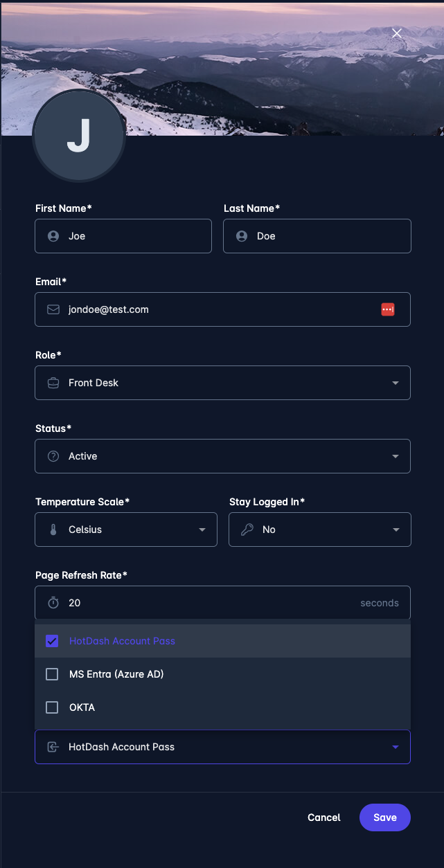This screenshot has width=444, height=868.
Task: Click the briefcase icon in Role field
Action: (x=53, y=383)
